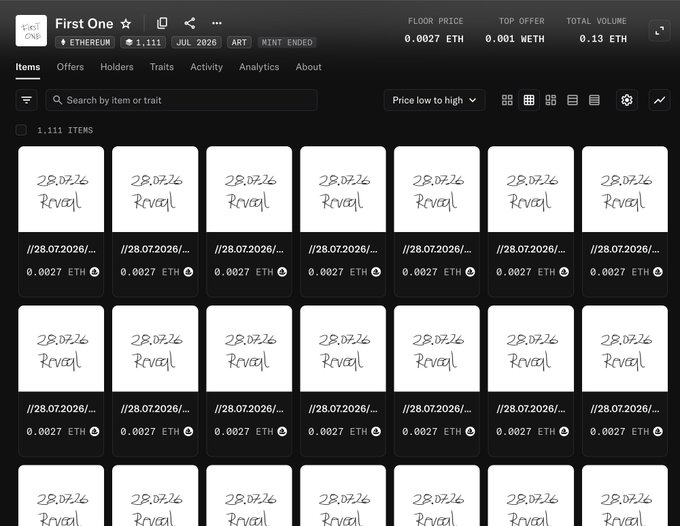Screen dimensions: 680x526
Task: Click the 1,111 ITEMS count label
Action: pos(65,130)
